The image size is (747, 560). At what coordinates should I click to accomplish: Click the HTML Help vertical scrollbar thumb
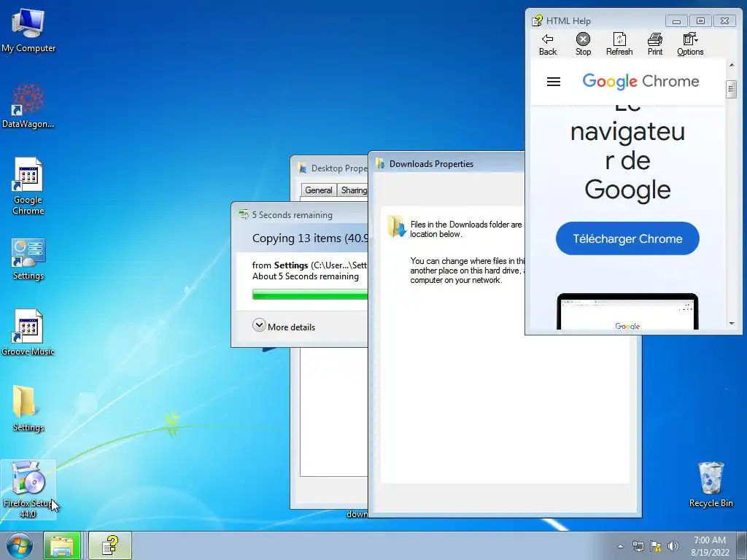731,89
